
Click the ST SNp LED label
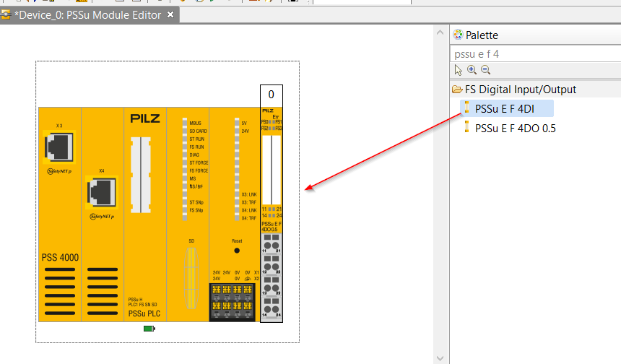(196, 202)
